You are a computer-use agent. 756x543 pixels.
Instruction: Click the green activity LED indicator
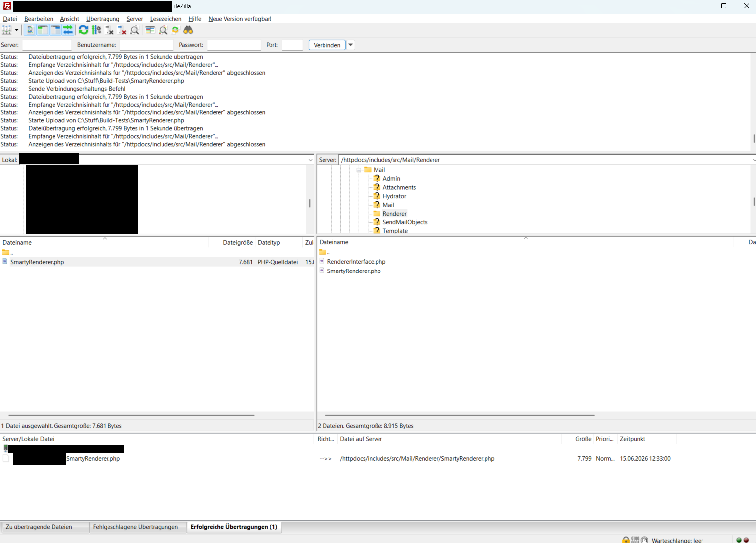point(739,540)
